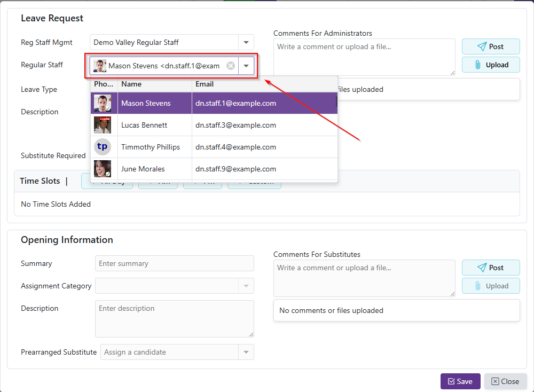Open the Prearranged Substitute dropdown
Screen dimensions: 534x392
pos(246,352)
